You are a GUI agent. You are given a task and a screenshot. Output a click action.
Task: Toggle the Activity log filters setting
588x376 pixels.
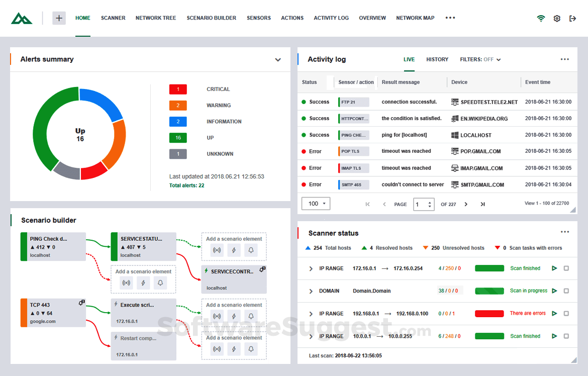pyautogui.click(x=480, y=59)
